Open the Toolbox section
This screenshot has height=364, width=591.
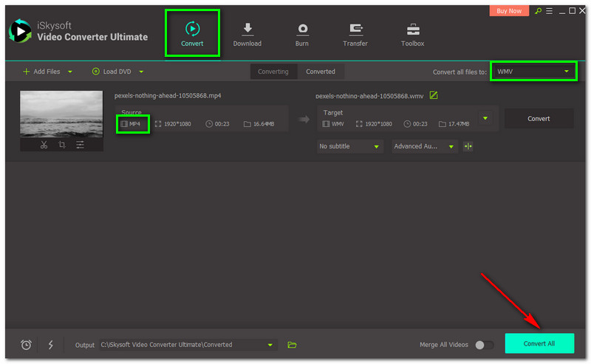[x=412, y=33]
